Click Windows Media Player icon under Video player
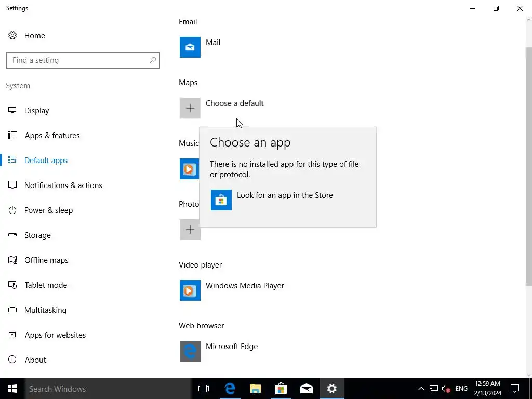 pos(190,290)
